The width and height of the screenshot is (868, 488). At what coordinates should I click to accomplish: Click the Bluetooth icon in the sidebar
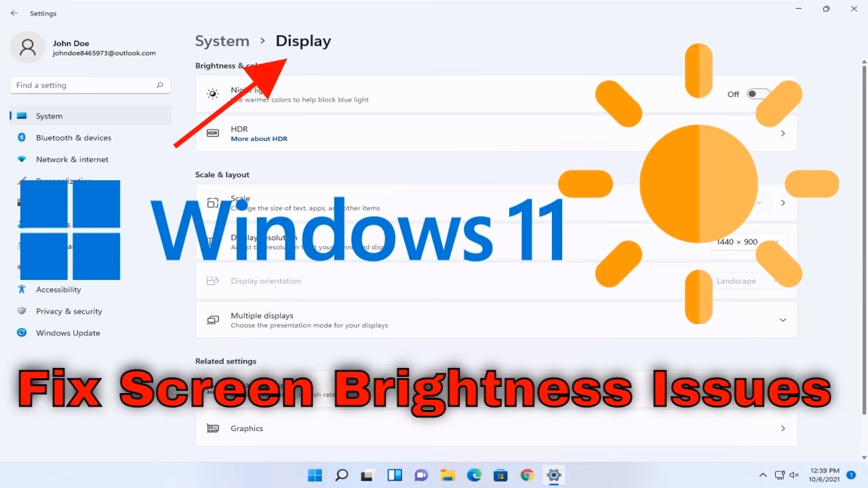(x=22, y=138)
